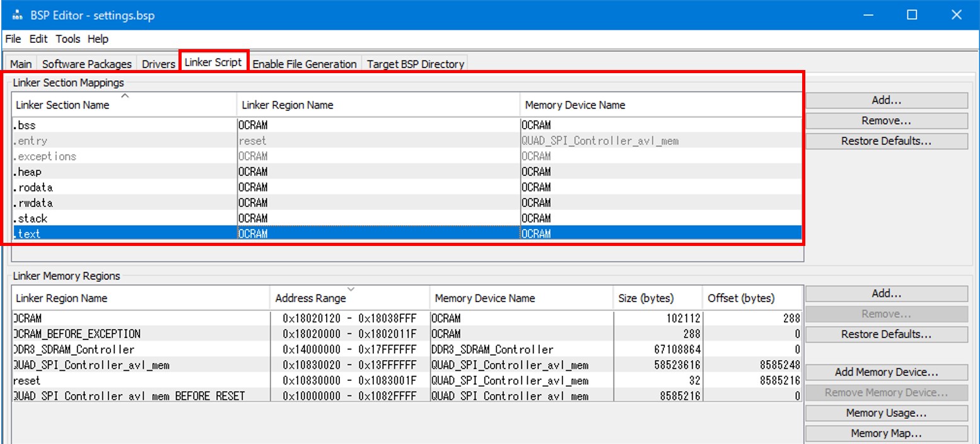
Task: Open the Memory Usage dialog
Action: (x=886, y=413)
